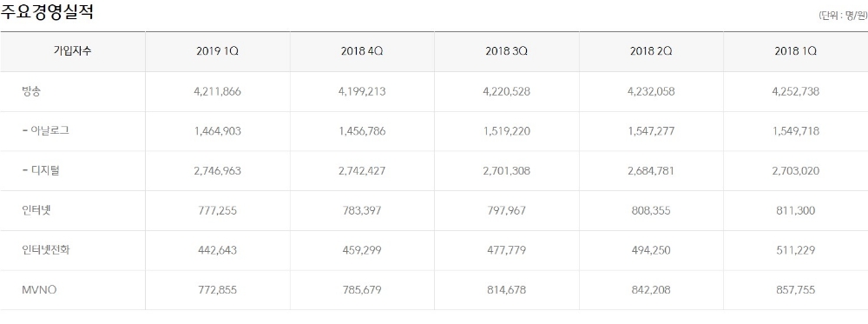This screenshot has height=324, width=868.
Task: Select cell value 4,252,738
Action: pyautogui.click(x=795, y=91)
